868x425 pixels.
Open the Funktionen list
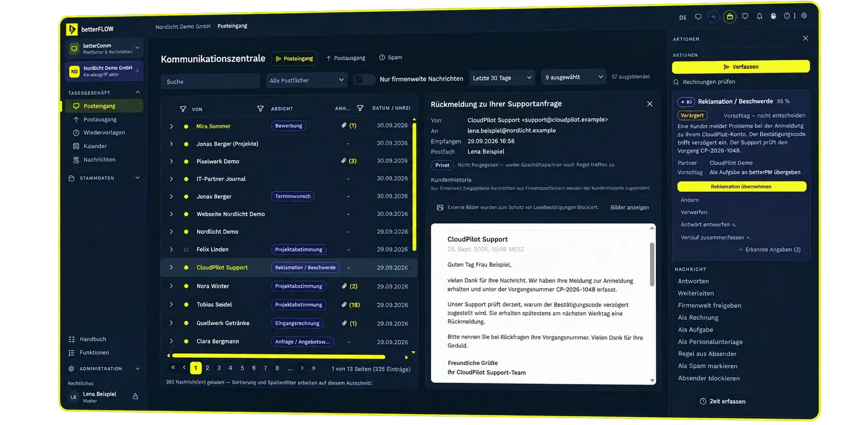tap(94, 353)
